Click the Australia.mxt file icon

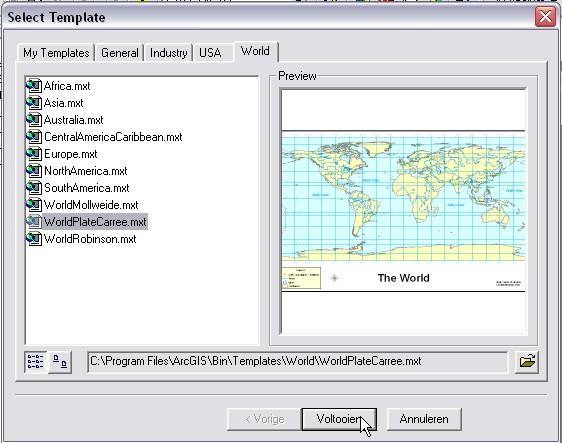[x=34, y=120]
